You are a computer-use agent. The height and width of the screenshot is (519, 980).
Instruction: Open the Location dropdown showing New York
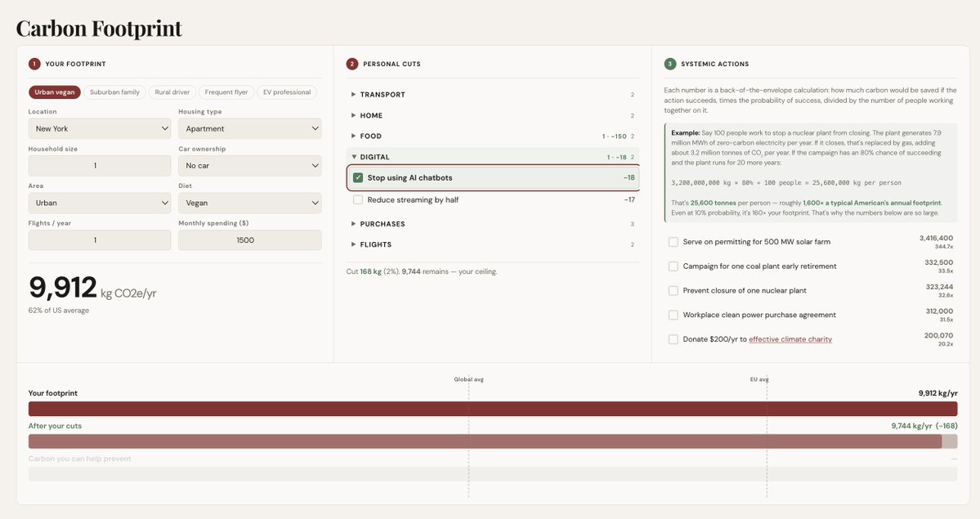(x=100, y=128)
